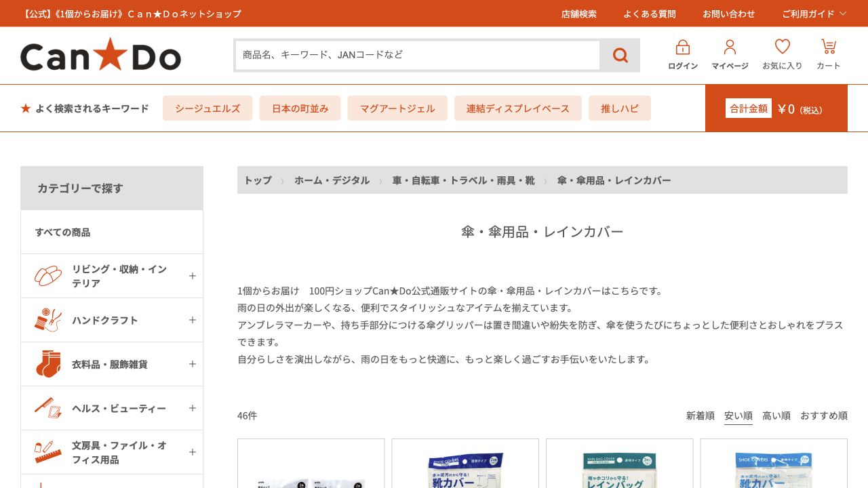
Task: Click the 【公式】Can★Doネットショップ header text
Action: tap(131, 14)
